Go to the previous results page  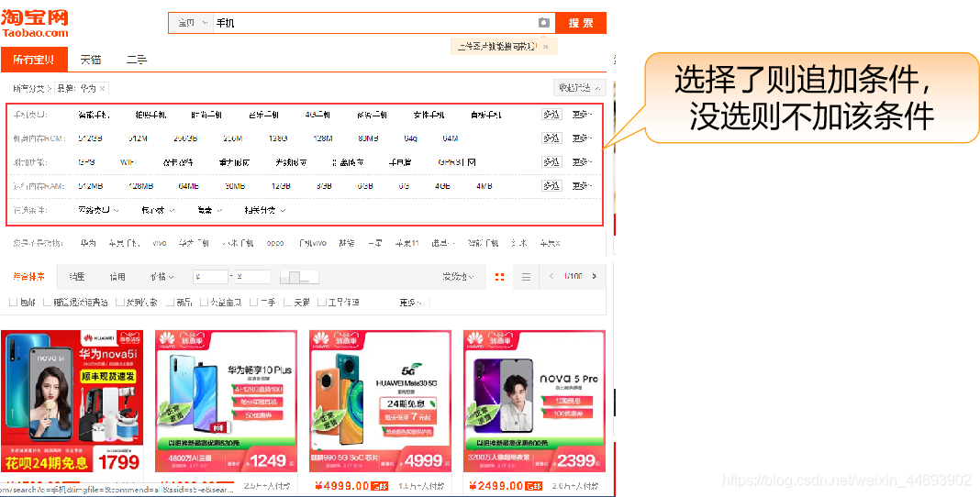tap(551, 277)
